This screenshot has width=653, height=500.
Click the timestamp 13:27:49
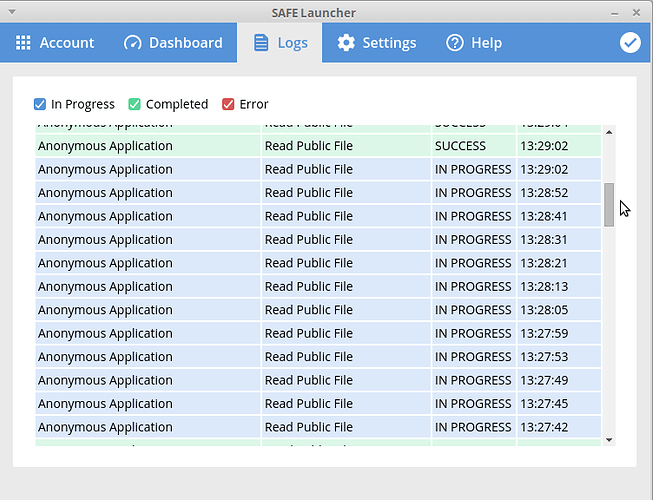544,380
